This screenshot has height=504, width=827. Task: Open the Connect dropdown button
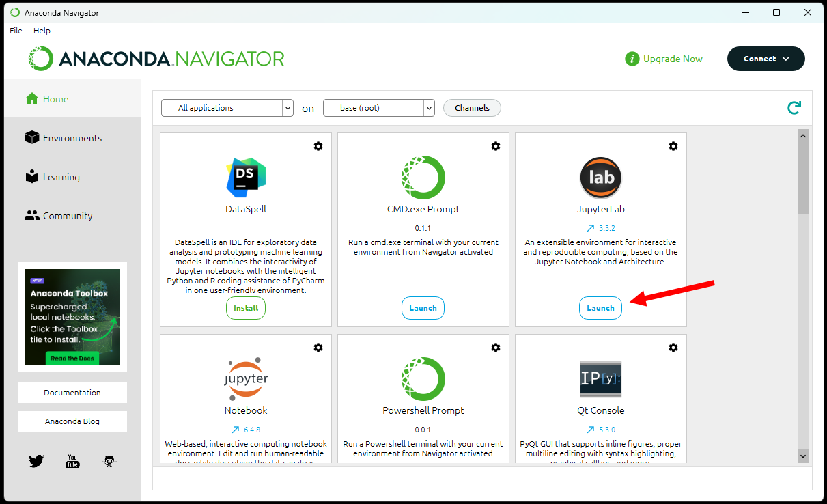tap(766, 59)
